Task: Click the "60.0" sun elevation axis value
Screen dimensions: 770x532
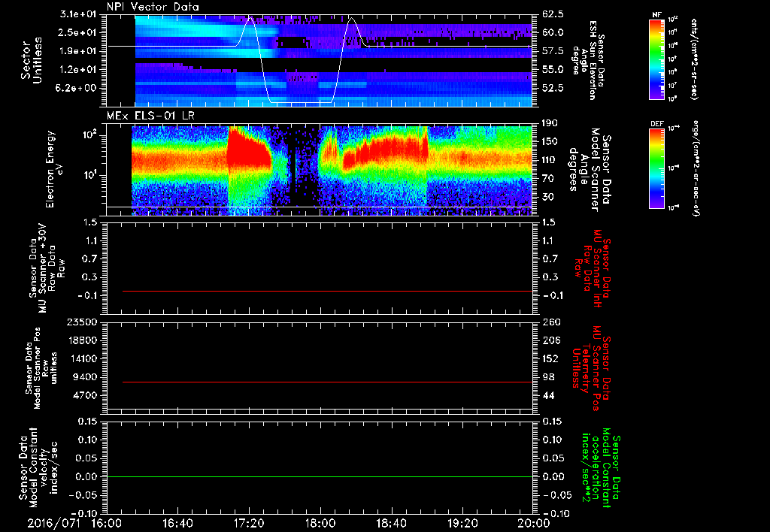Action: pos(553,32)
